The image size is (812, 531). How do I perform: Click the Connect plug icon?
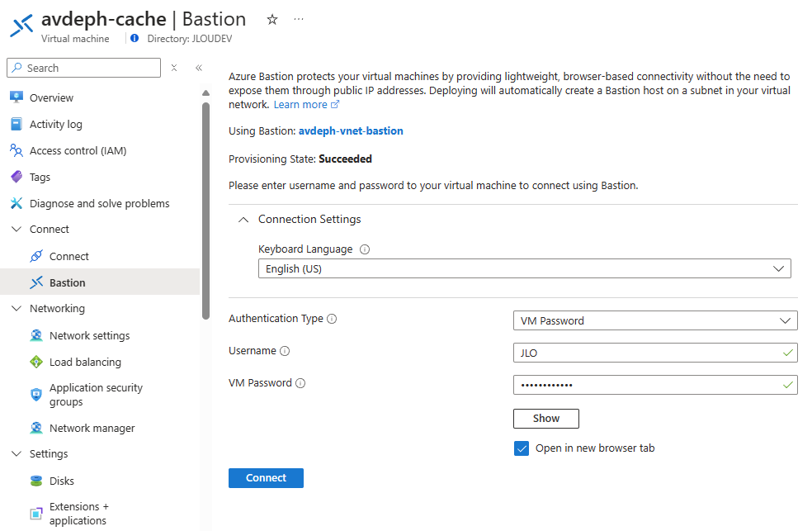[x=36, y=256]
